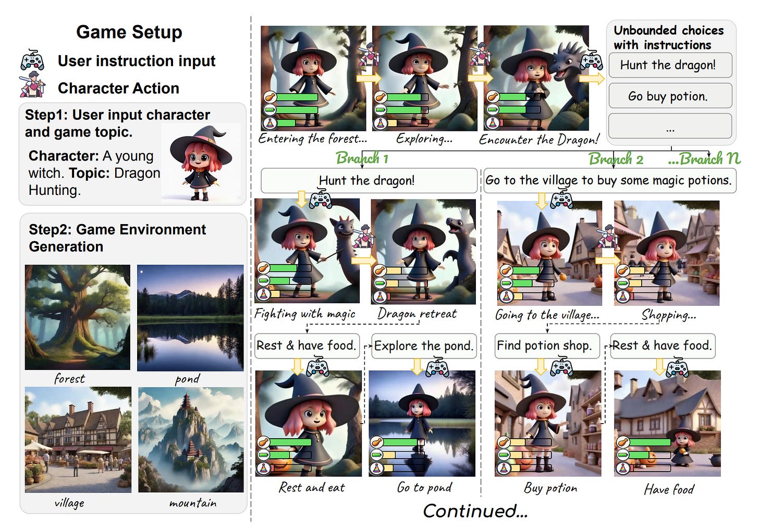
Task: Click the gamepad icon under Explore the pond
Action: tap(437, 367)
